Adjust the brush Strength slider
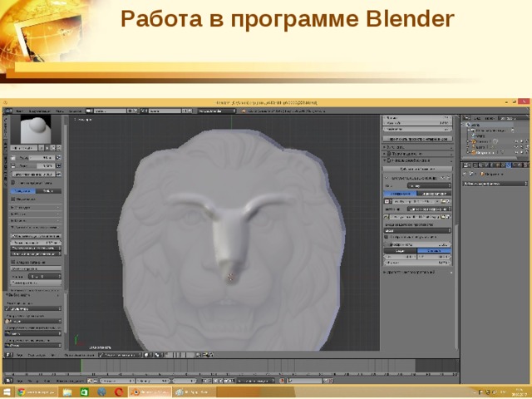This screenshot has height=399, width=532. (36, 165)
